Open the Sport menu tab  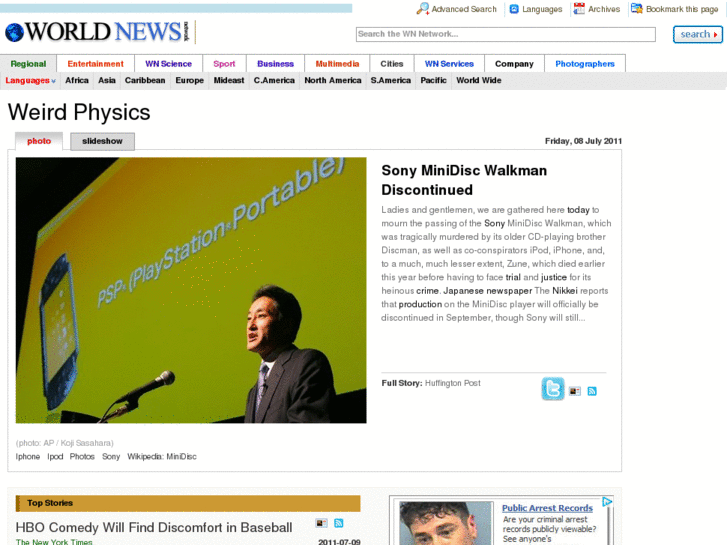point(224,64)
